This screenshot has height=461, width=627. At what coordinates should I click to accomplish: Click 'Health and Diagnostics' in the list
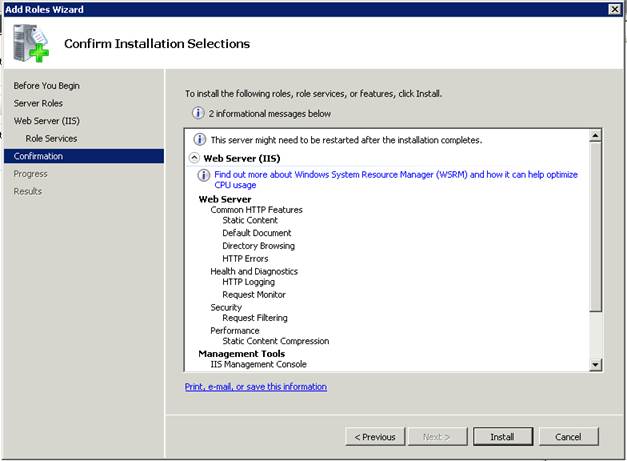point(254,271)
